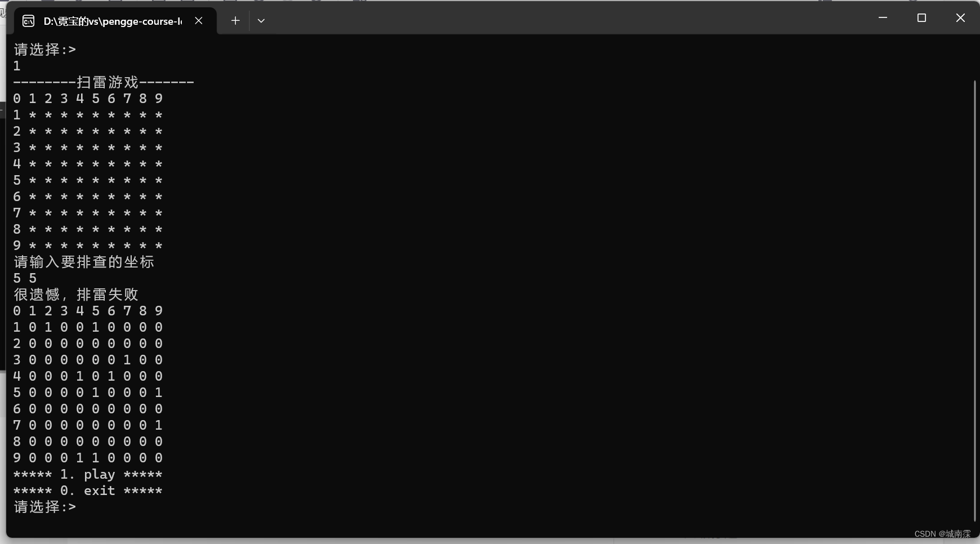Click hidden board row '5 * * * * * * * * *'
980x544 pixels.
click(88, 180)
